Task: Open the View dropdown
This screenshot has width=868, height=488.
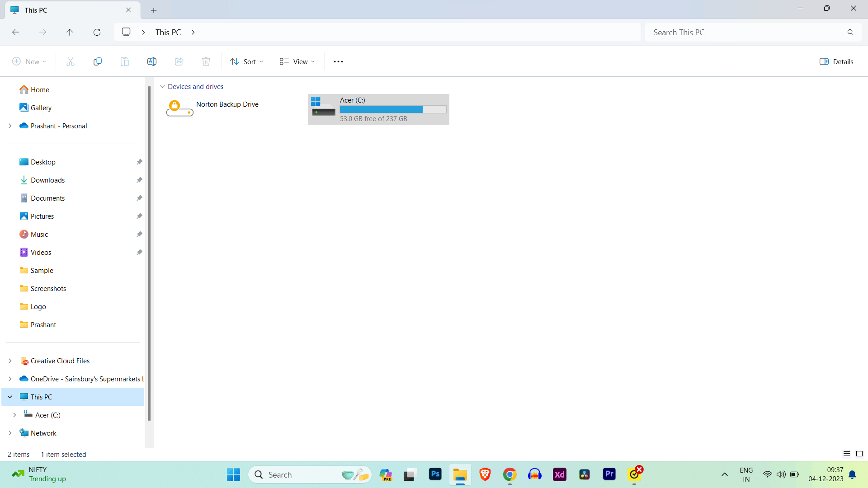Action: 297,61
